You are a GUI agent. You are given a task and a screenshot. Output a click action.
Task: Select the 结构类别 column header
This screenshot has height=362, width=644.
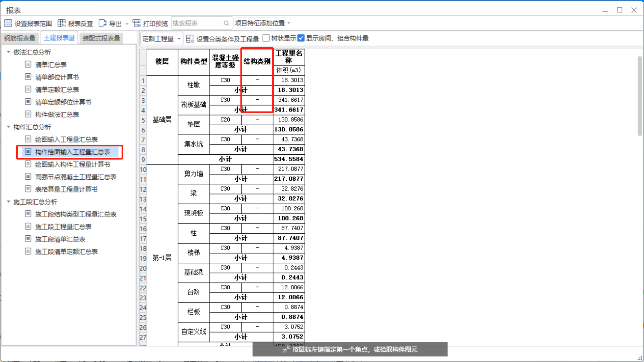(x=257, y=62)
